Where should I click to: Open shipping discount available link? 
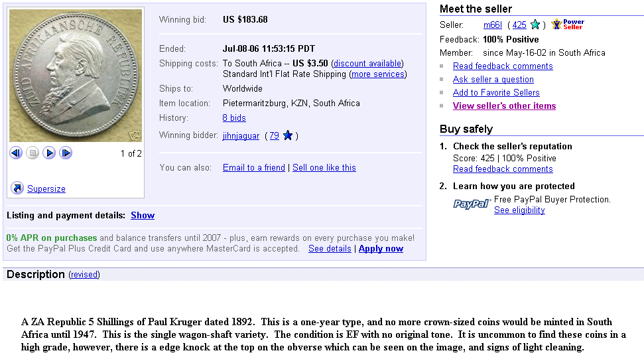click(x=367, y=63)
